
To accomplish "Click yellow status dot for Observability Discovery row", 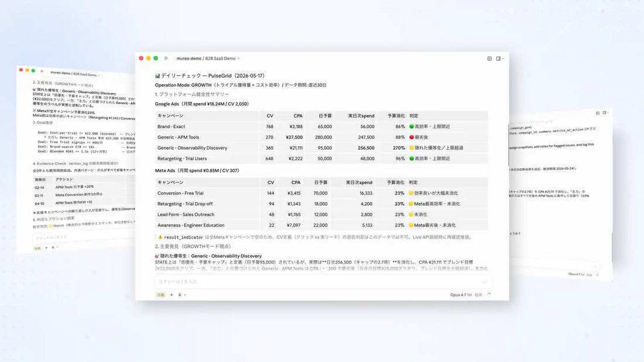I will pos(412,148).
